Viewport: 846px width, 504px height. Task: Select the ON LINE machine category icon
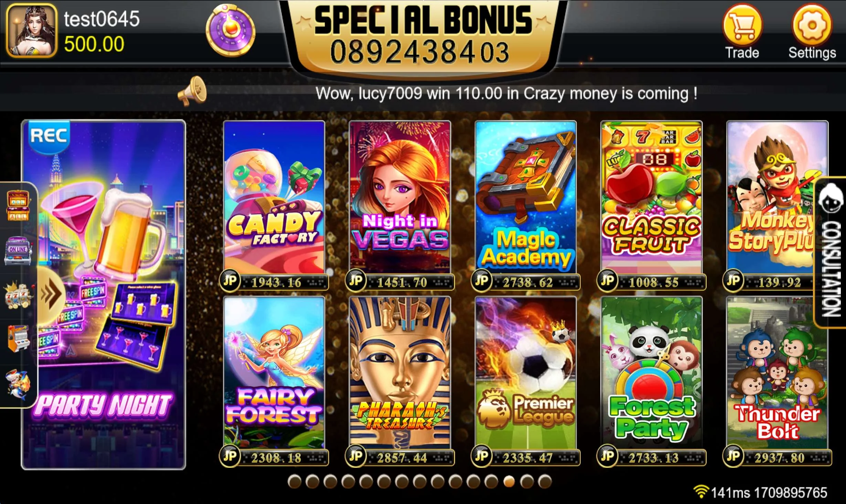[x=18, y=250]
